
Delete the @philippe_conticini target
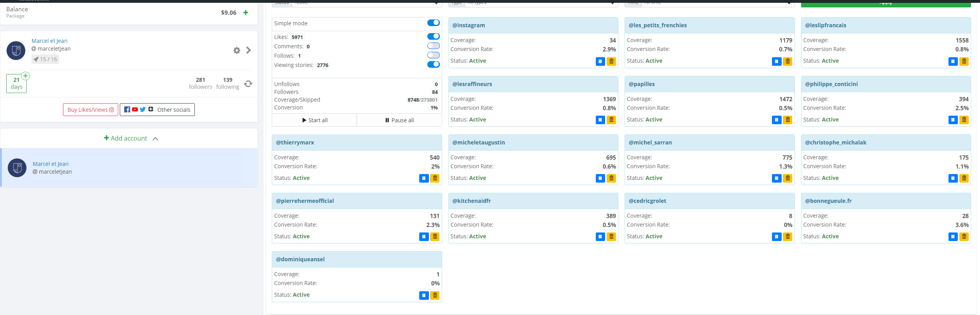coord(964,120)
